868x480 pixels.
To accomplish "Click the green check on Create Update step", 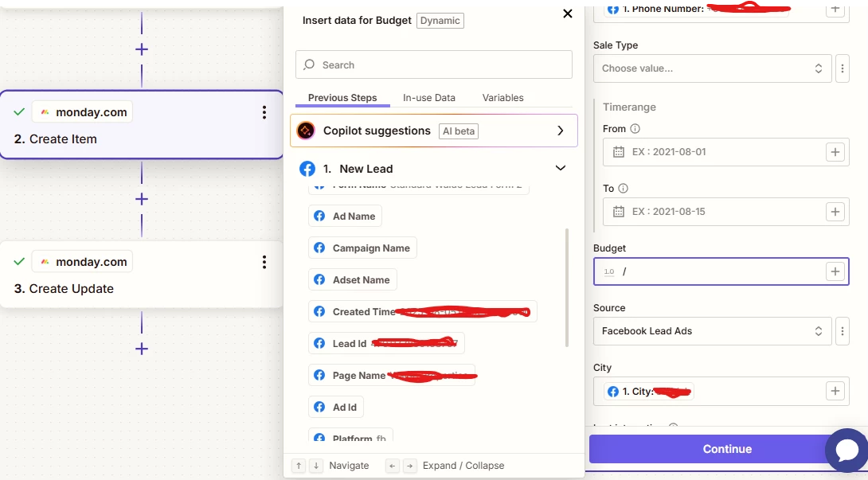I will click(19, 262).
